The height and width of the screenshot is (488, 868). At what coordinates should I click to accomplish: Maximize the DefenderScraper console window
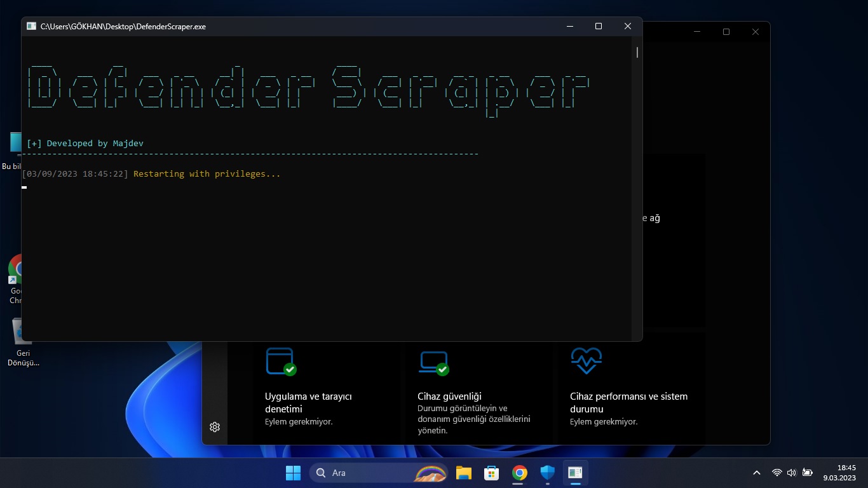(x=599, y=26)
